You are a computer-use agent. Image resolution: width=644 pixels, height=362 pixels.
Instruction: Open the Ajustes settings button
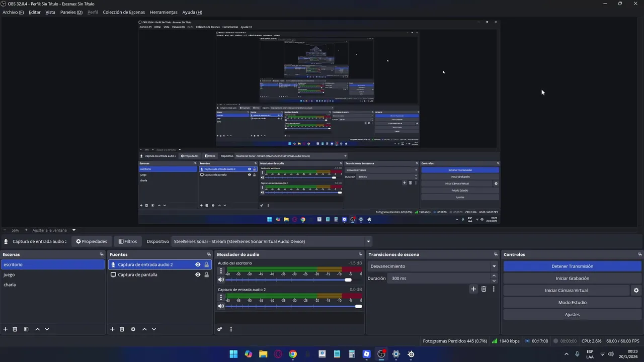573,315
